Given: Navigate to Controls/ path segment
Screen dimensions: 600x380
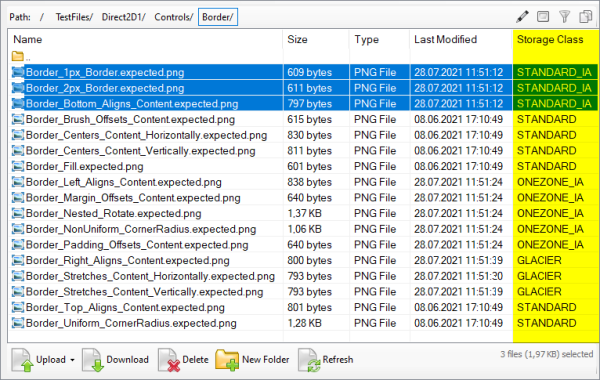Looking at the screenshot, I should (173, 17).
